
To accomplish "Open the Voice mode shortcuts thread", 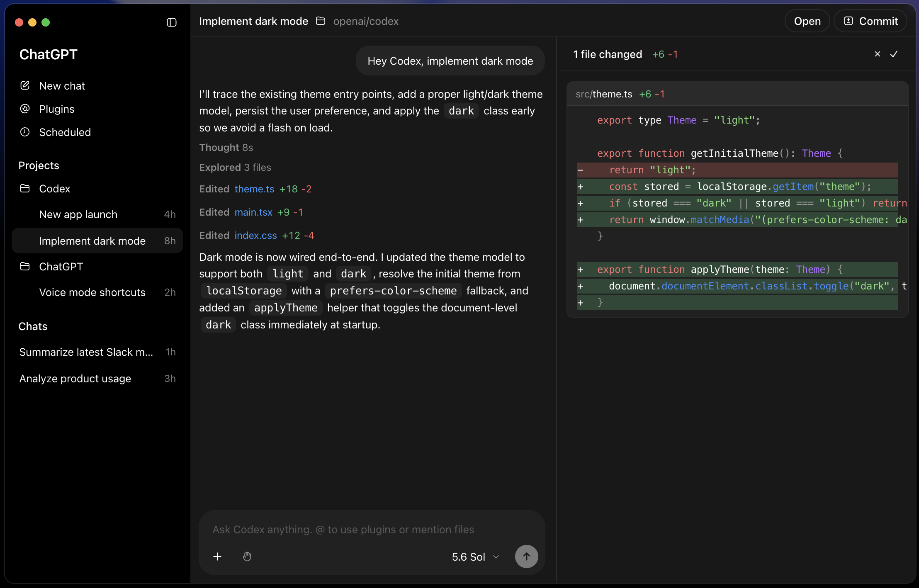I will point(97,292).
